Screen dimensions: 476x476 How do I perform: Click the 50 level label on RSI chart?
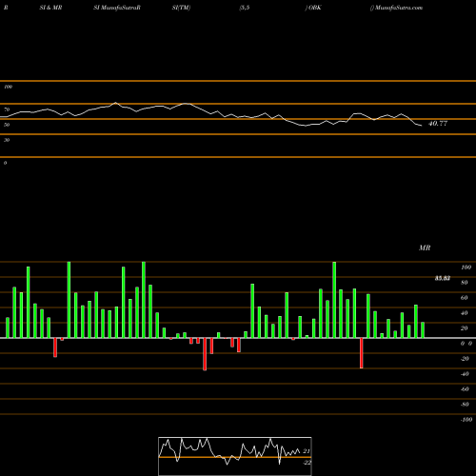7,125
